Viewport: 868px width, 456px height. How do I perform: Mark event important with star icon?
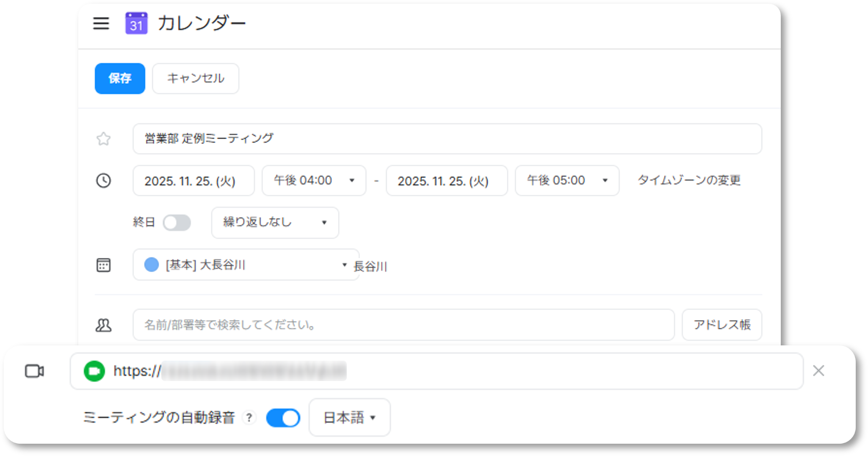[x=103, y=139]
